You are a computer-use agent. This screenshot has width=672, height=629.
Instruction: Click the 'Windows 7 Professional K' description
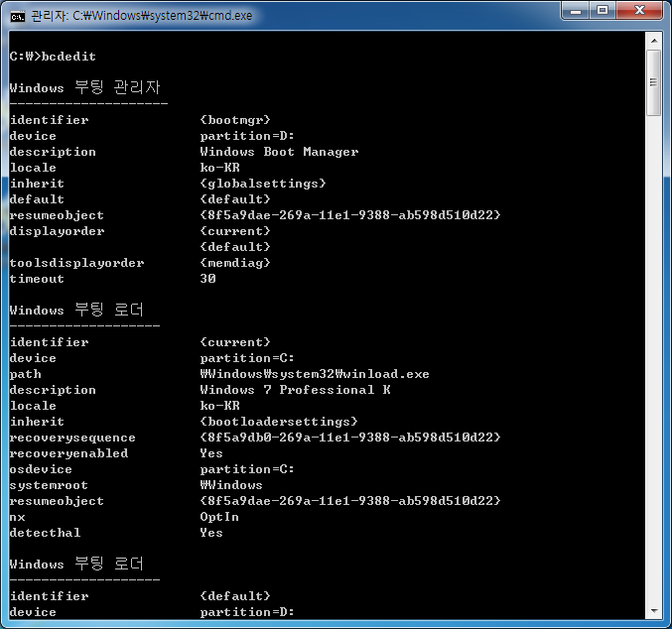click(295, 390)
